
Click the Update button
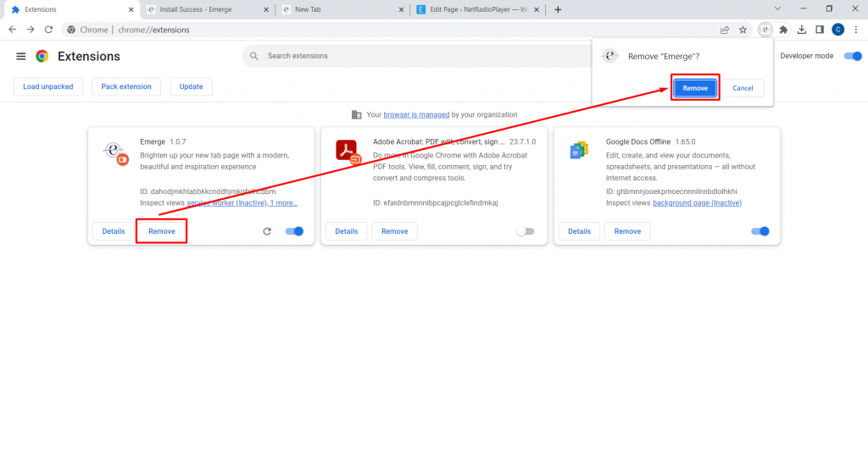point(191,86)
